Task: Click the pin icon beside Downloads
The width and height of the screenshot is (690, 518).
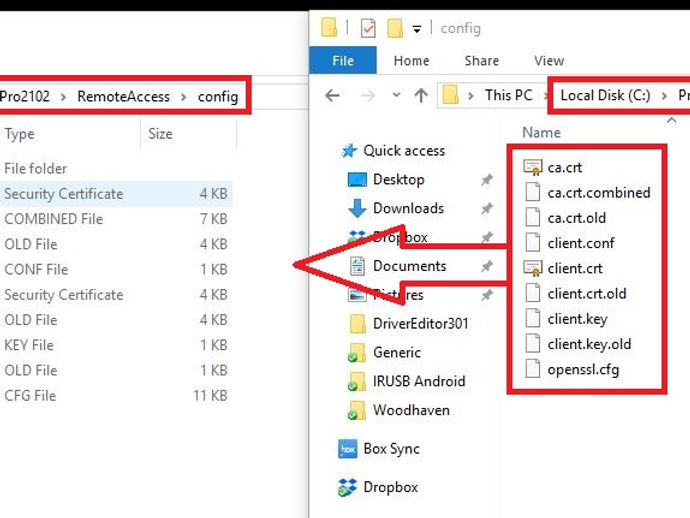Action: pyautogui.click(x=486, y=208)
